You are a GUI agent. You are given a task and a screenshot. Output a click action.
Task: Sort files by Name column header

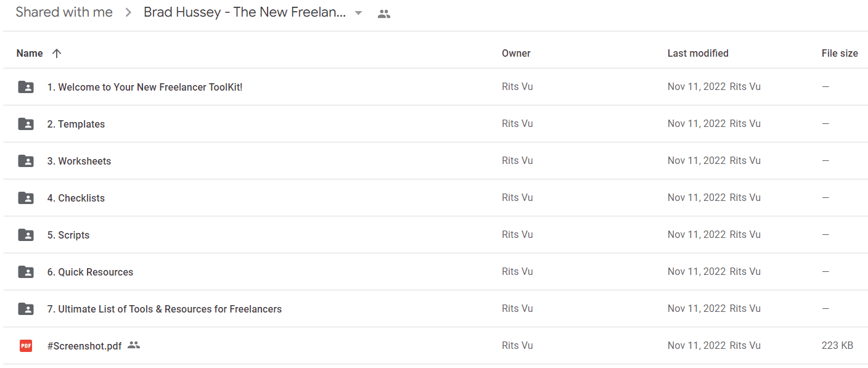(30, 53)
